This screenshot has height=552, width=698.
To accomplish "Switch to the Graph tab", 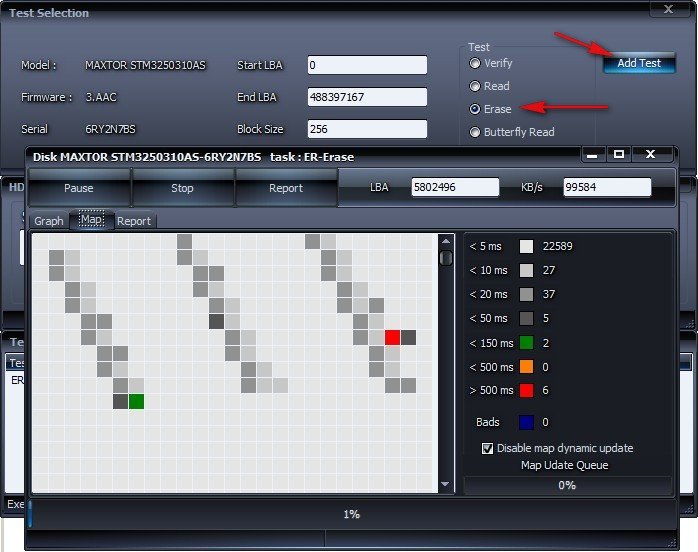I will (x=49, y=221).
